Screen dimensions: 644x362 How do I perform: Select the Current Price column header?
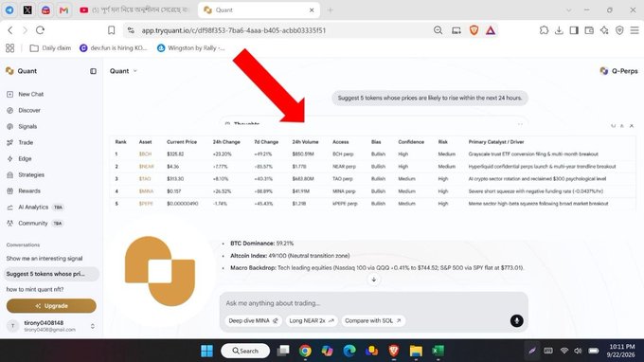point(182,142)
